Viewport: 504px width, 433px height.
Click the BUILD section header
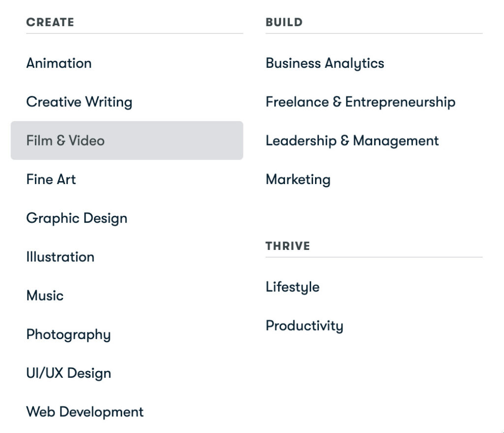(x=284, y=22)
